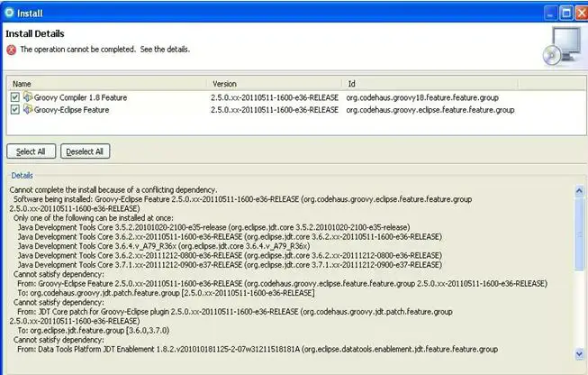This screenshot has height=375, width=588.
Task: Click the Data Tools Platform JDT Enablement line
Action: point(258,349)
